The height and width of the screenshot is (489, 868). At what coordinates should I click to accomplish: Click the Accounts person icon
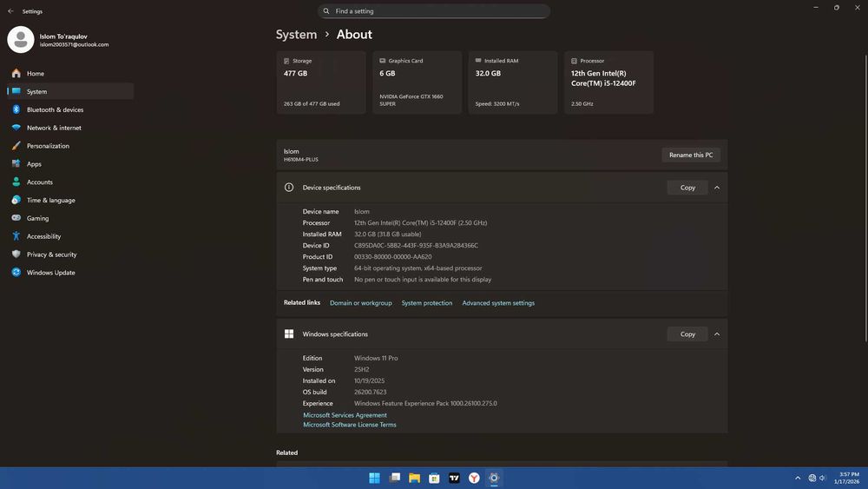point(16,182)
